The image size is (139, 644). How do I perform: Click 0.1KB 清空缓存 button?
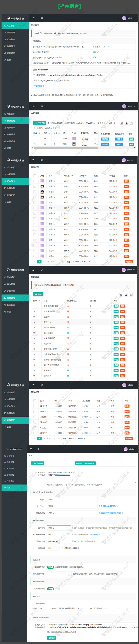pos(37,463)
